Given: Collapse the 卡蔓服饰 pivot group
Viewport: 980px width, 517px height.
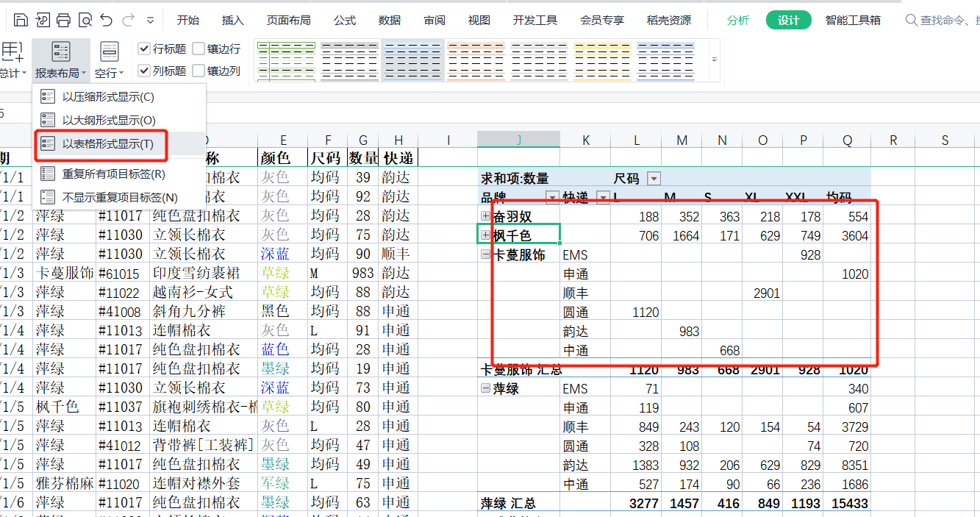Looking at the screenshot, I should coord(485,255).
